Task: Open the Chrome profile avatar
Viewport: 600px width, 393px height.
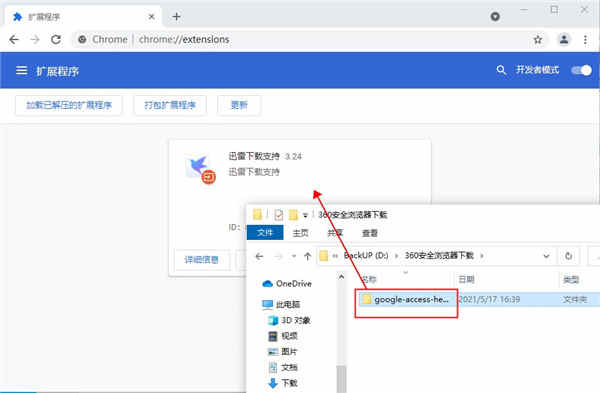Action: pyautogui.click(x=564, y=39)
